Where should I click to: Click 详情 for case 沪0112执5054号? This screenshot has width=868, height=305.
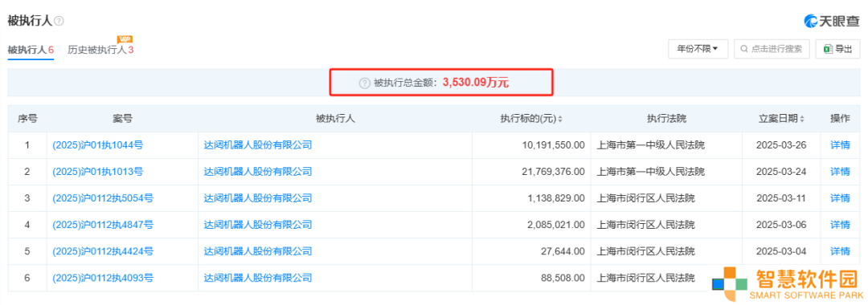(x=840, y=198)
